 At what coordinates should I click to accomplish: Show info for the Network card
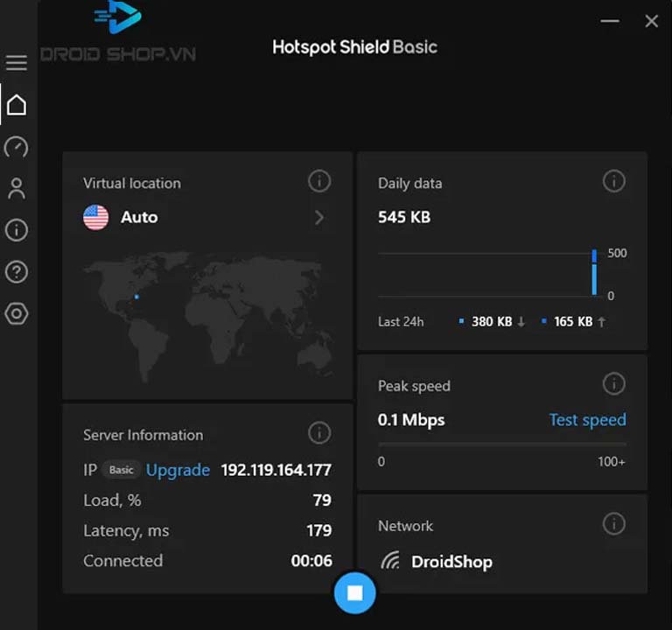(x=614, y=524)
